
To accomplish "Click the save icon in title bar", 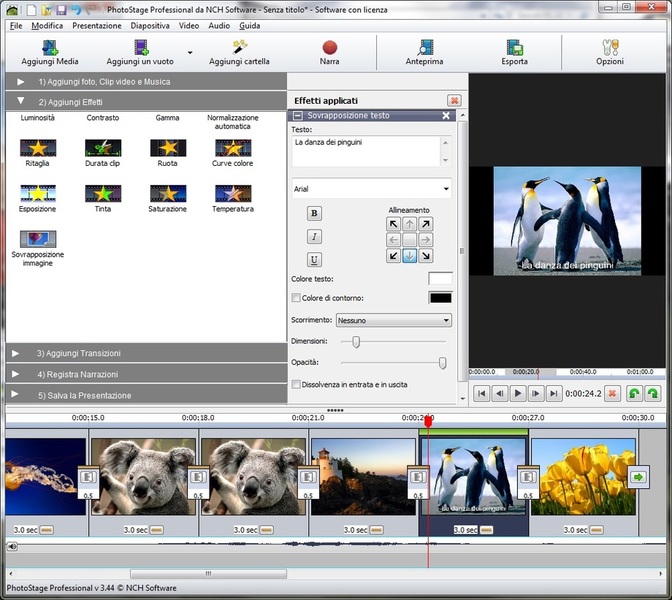I will pyautogui.click(x=61, y=9).
